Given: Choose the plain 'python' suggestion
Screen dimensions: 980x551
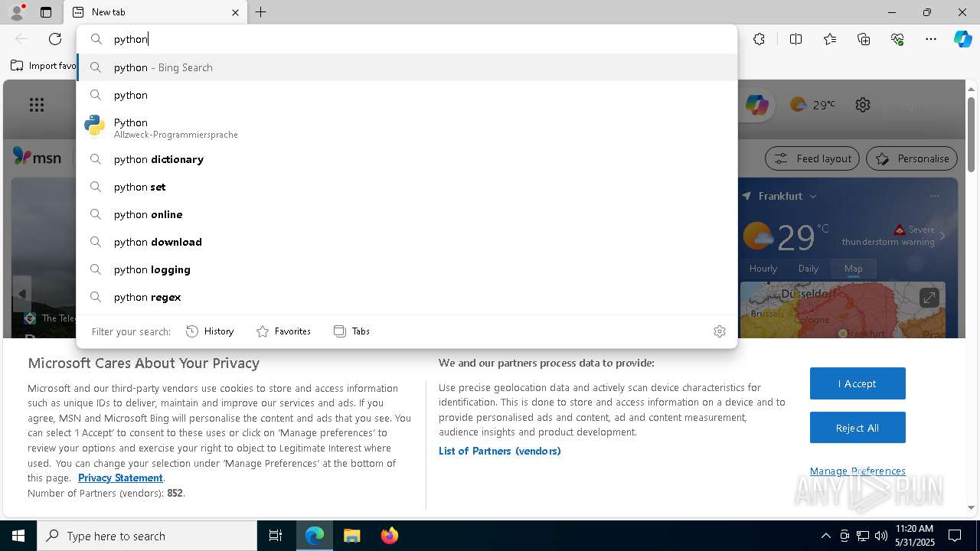Looking at the screenshot, I should coord(407,95).
